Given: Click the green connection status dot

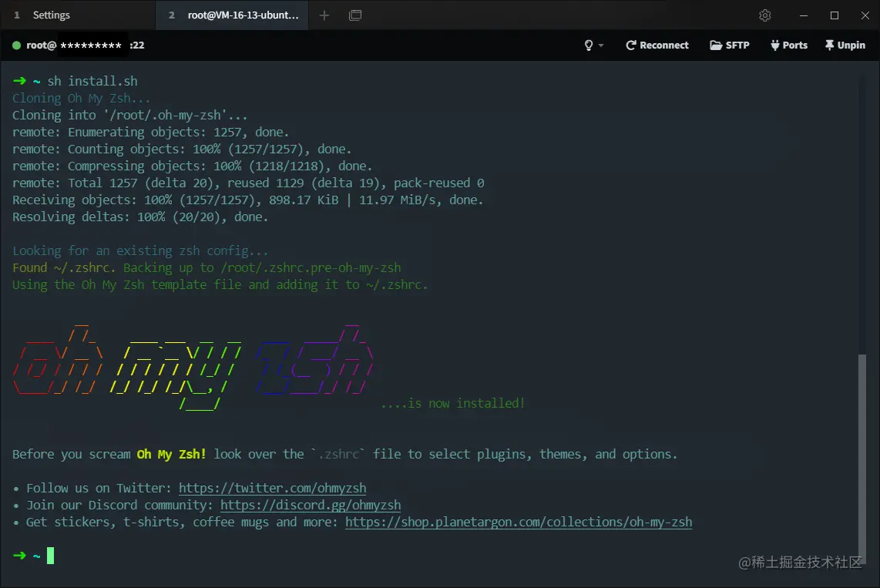Looking at the screenshot, I should pyautogui.click(x=16, y=45).
